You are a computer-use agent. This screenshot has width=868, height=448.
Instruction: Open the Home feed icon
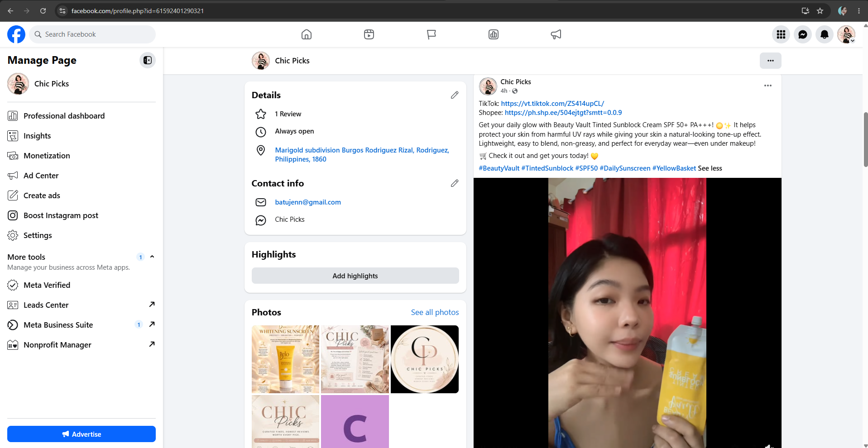pyautogui.click(x=307, y=34)
